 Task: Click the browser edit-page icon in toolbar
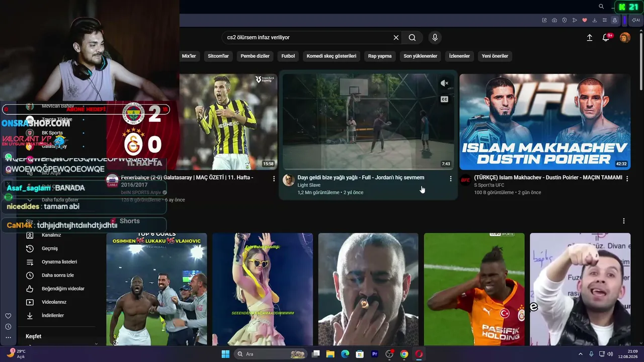[x=544, y=20]
